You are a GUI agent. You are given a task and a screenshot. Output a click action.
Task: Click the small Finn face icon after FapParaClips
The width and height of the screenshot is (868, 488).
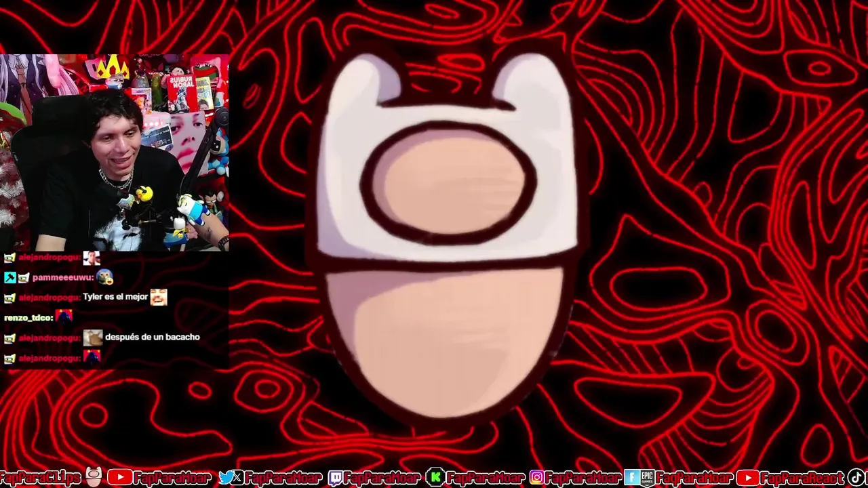pyautogui.click(x=94, y=477)
